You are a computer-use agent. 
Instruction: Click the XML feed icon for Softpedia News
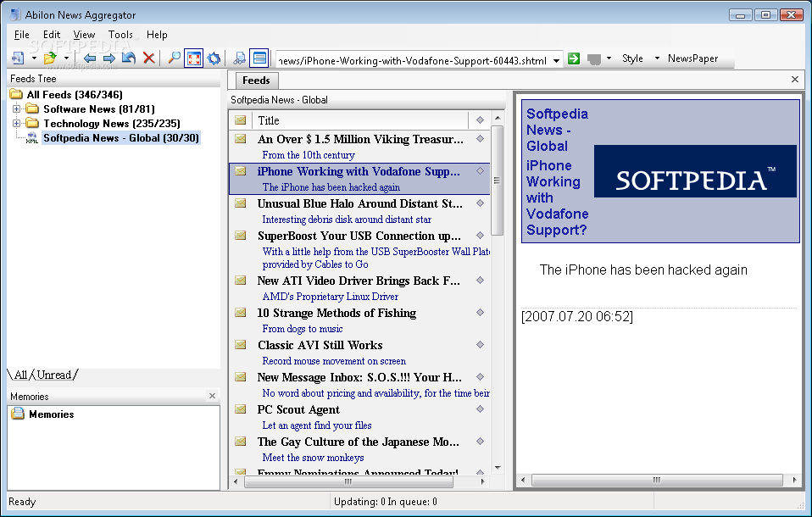32,138
